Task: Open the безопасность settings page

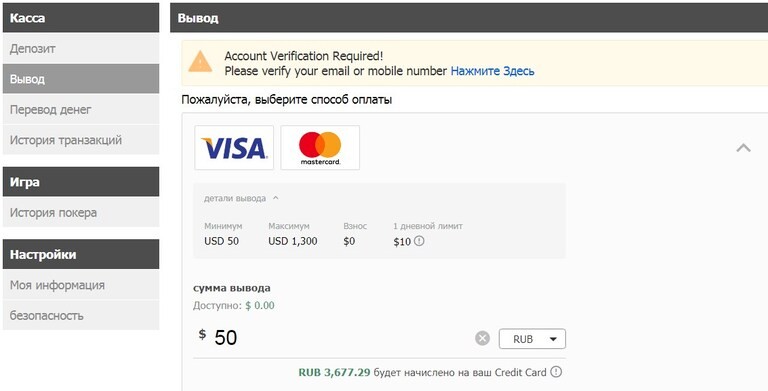Action: (x=81, y=315)
